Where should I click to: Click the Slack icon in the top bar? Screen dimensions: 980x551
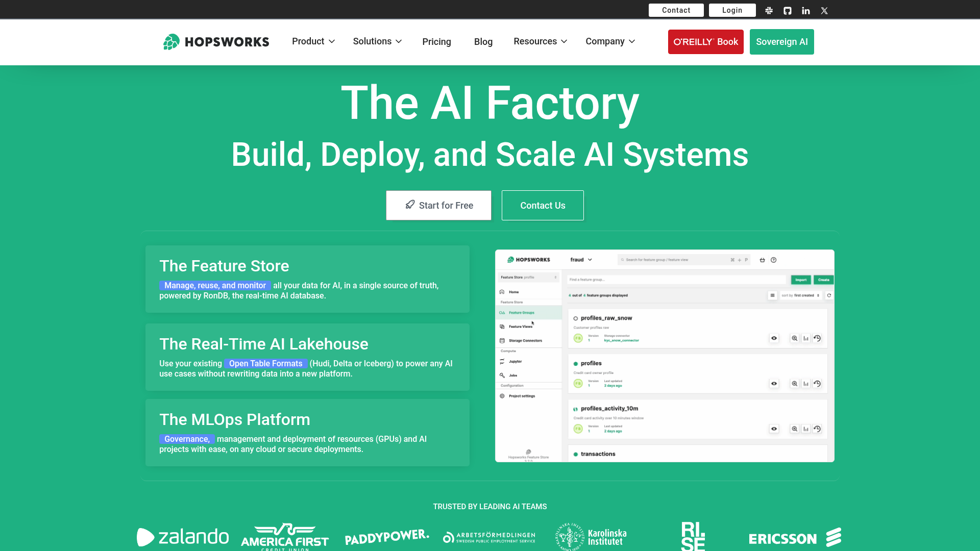[x=769, y=10]
